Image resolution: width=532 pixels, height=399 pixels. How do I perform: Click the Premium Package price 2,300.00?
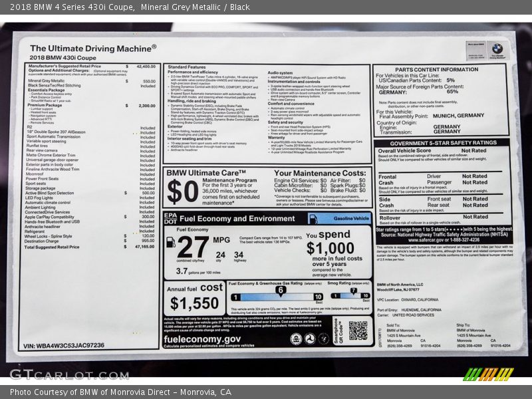point(147,106)
